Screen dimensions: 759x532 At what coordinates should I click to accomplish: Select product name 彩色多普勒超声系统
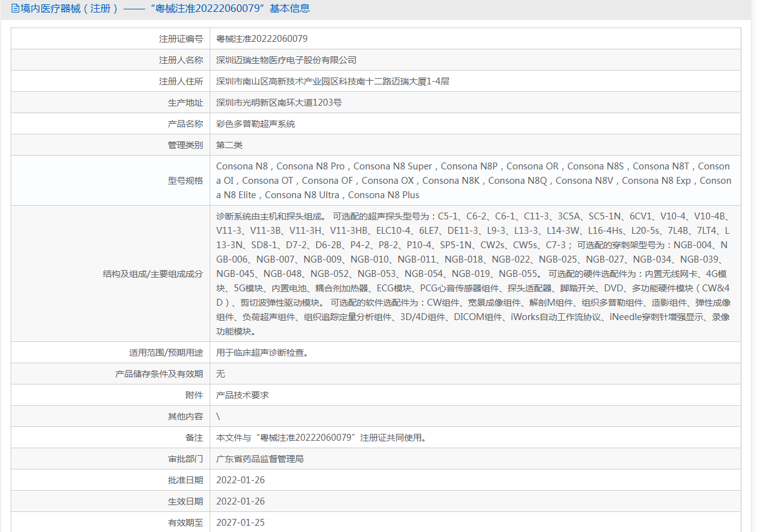(x=255, y=124)
